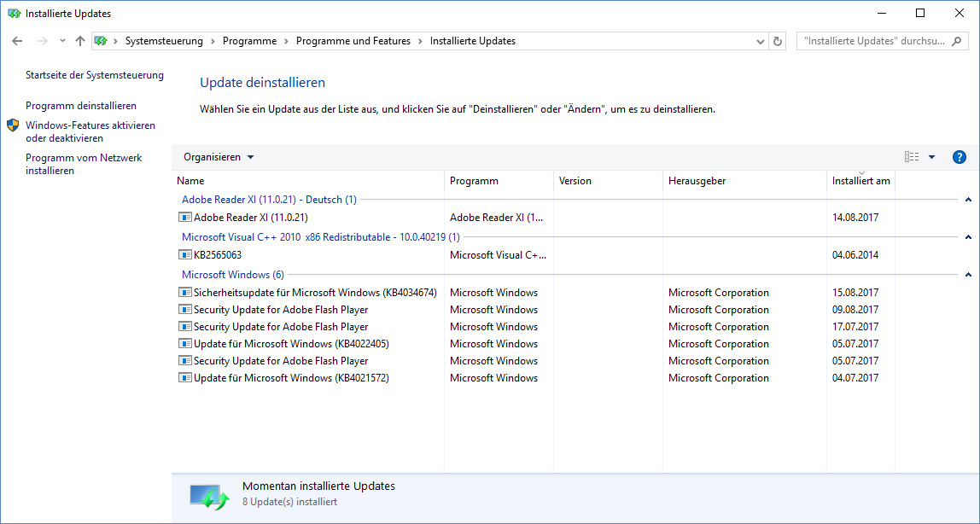Viewport: 980px width, 524px height.
Task: Click Adobe Reader XI (11.0.21) - Deutsch group header
Action: point(269,200)
